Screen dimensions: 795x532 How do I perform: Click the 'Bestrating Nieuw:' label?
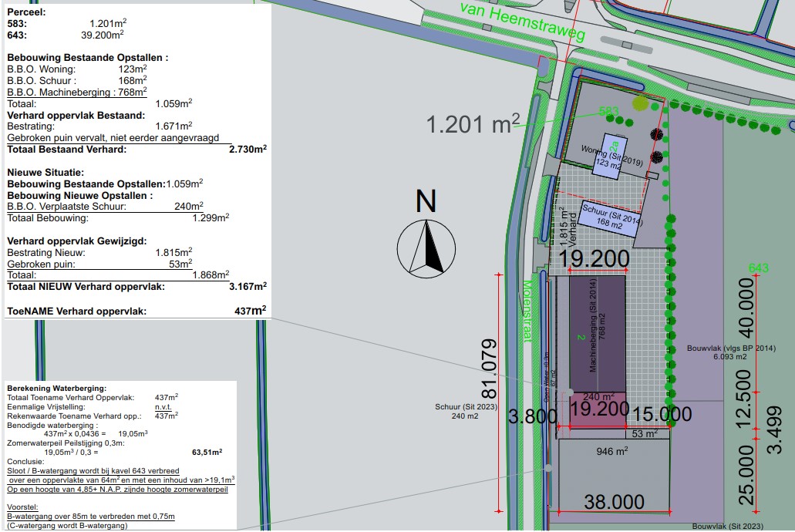pos(46,253)
